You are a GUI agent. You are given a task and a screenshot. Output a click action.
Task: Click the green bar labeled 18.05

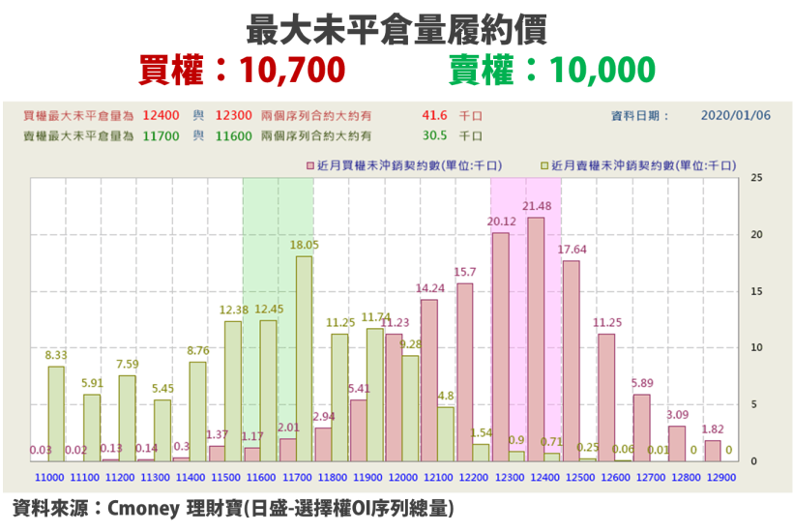click(304, 359)
